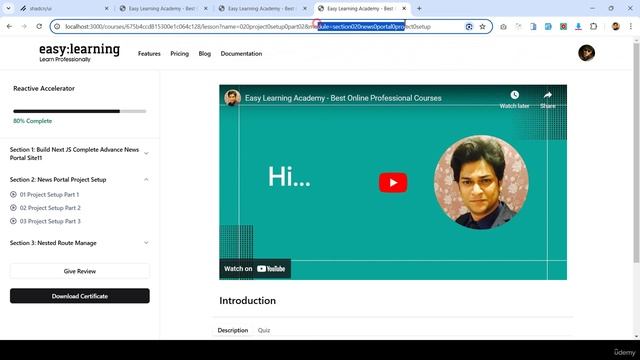Open the tab search dropdown arrow
The height and width of the screenshot is (360, 640).
pyautogui.click(x=8, y=8)
